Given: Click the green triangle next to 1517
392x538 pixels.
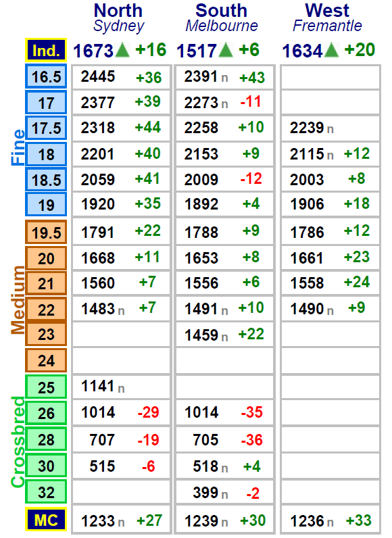Looking at the screenshot, I should point(226,50).
